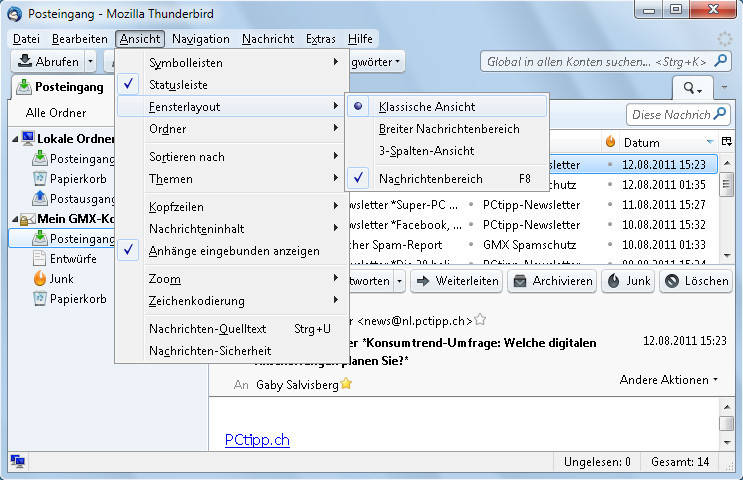Open Papierkorb under the GMX account

point(70,299)
